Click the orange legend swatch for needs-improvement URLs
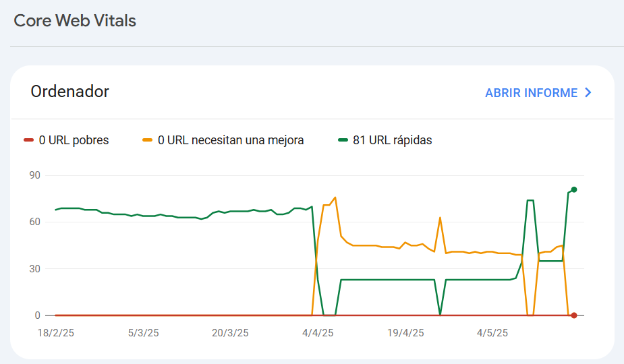Viewport: 624px width, 364px height. pyautogui.click(x=147, y=140)
